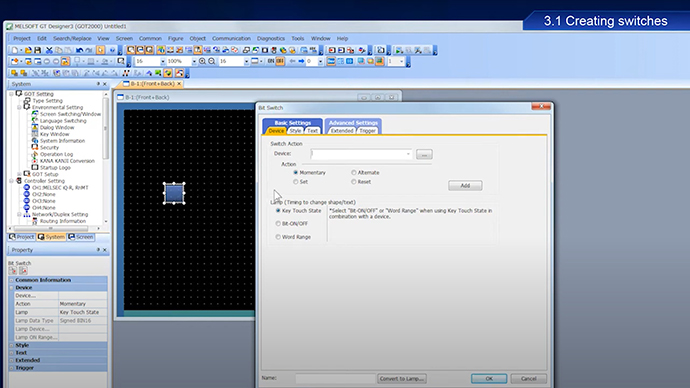Click the Convert to Lamp button
Image resolution: width=690 pixels, height=388 pixels.
pyautogui.click(x=402, y=378)
